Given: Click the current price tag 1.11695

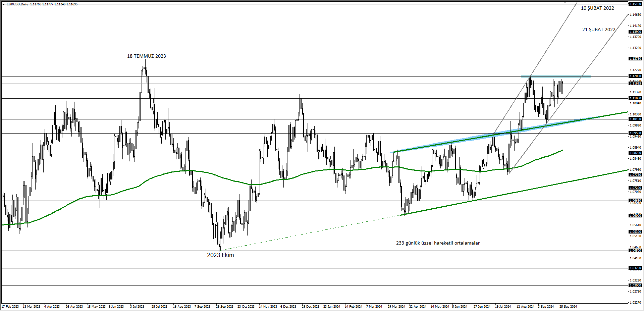Looking at the screenshot, I should (635, 83).
